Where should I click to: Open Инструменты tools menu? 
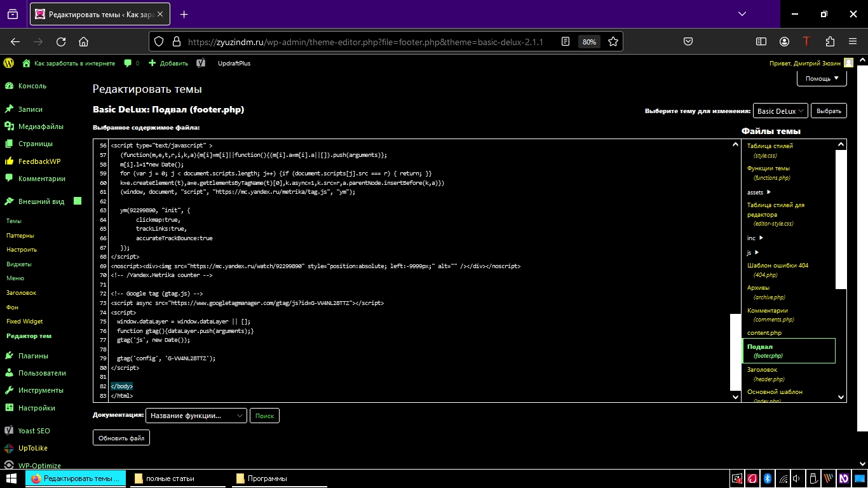pyautogui.click(x=41, y=390)
